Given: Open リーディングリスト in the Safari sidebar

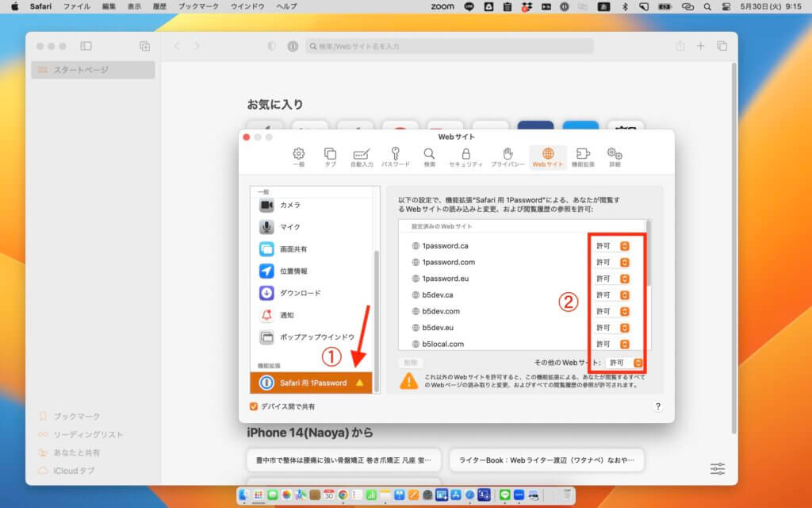Looking at the screenshot, I should click(81, 434).
